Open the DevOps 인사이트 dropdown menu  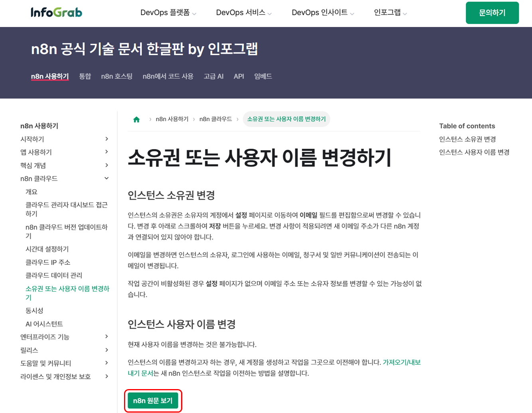tap(323, 13)
